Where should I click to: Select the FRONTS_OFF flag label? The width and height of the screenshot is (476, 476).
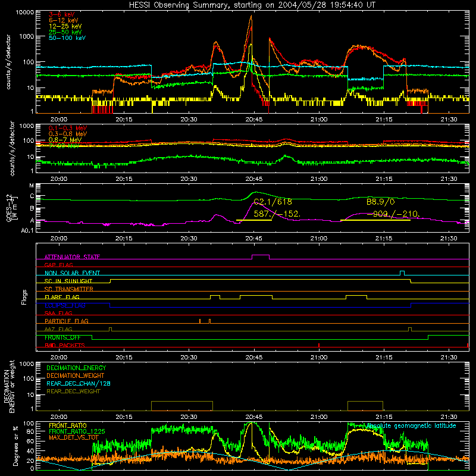(62, 337)
